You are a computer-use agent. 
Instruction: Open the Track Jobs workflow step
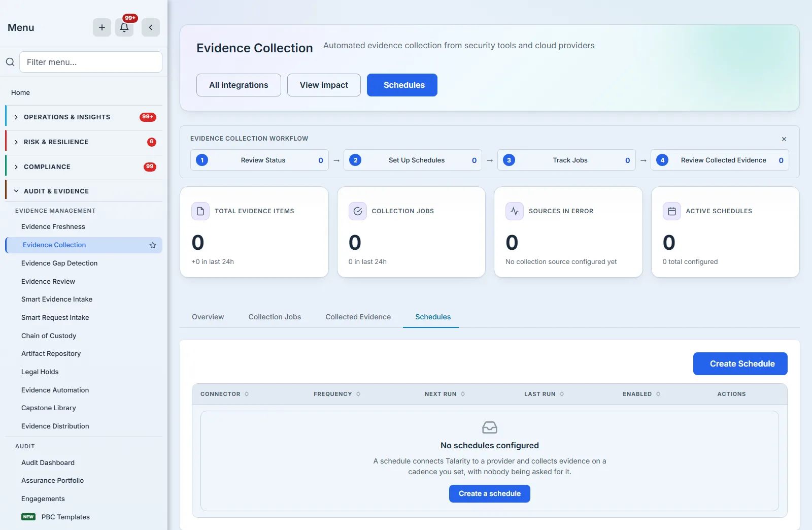566,160
